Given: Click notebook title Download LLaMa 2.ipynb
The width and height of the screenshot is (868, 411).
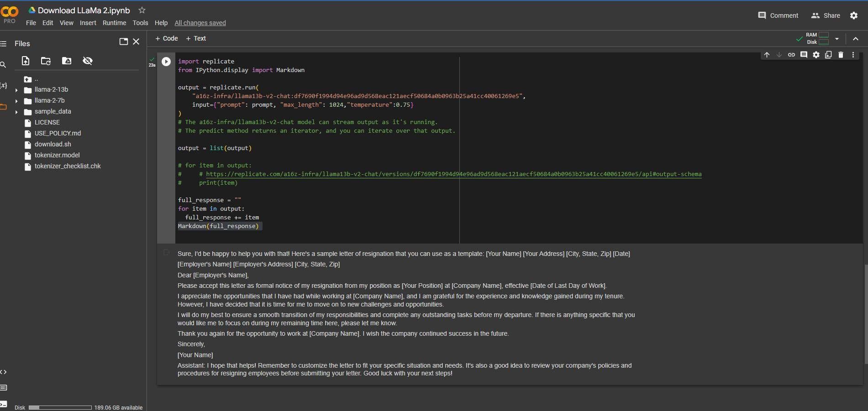Looking at the screenshot, I should coord(84,10).
